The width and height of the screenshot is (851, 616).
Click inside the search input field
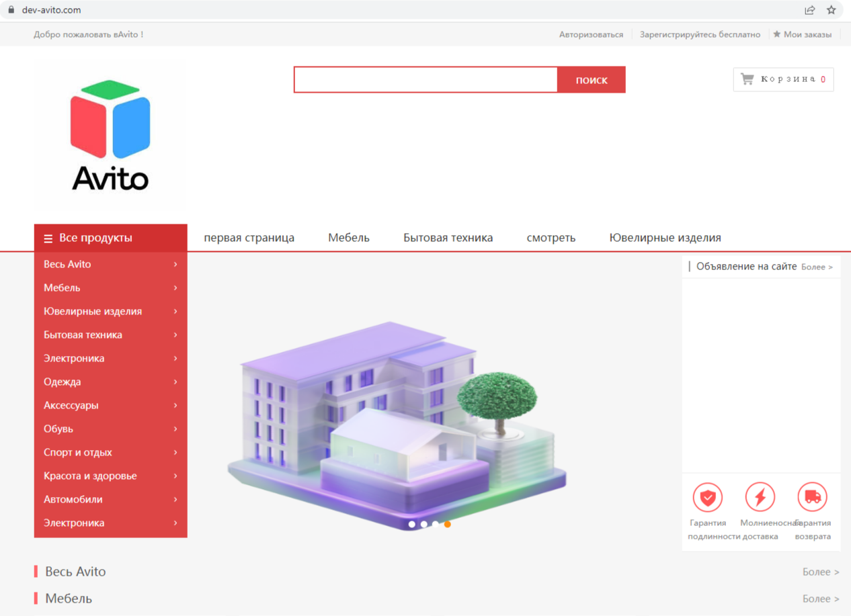[x=423, y=79]
